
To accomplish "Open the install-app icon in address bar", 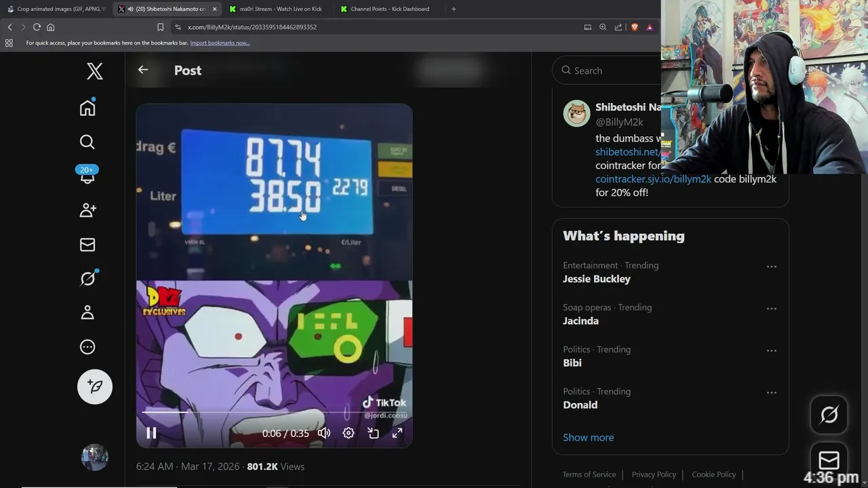I will click(x=587, y=27).
